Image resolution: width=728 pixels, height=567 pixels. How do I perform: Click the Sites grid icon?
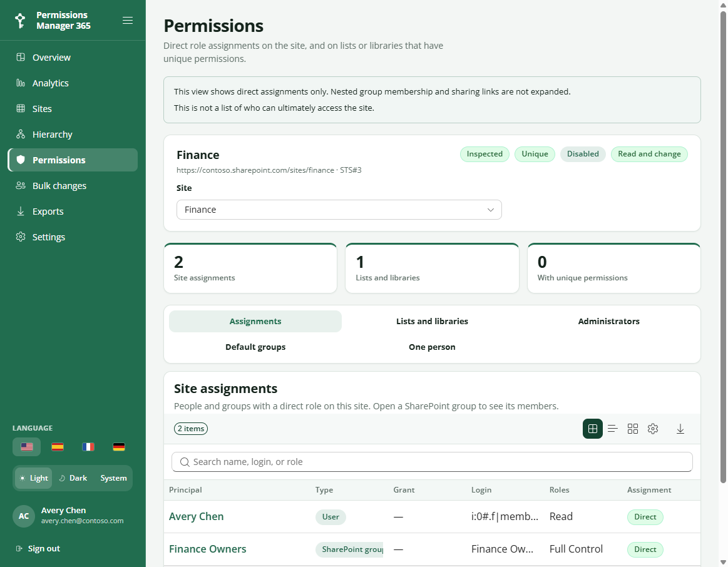pyautogui.click(x=21, y=108)
